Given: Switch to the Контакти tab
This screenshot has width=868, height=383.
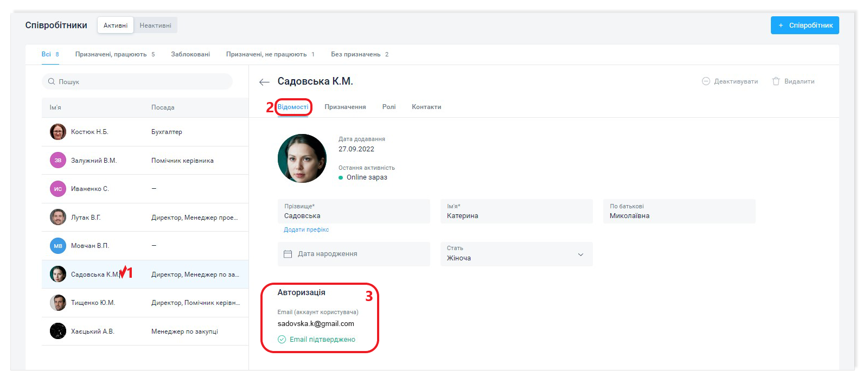Looking at the screenshot, I should (x=426, y=107).
